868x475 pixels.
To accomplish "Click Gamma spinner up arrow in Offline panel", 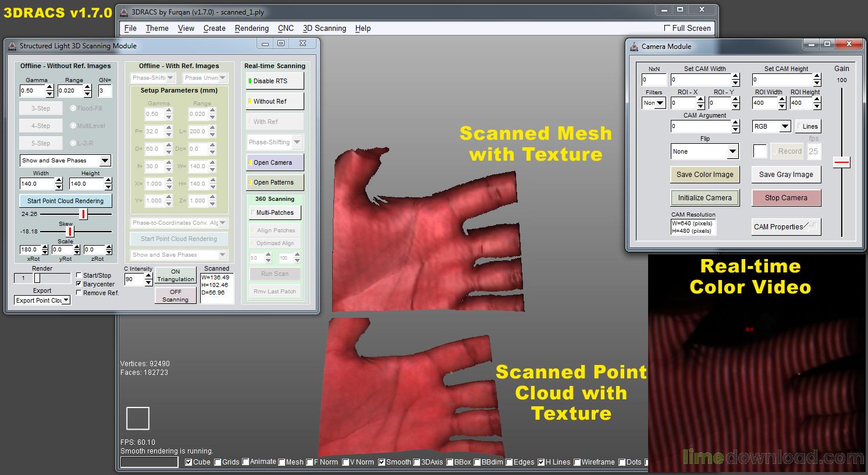I will click(49, 87).
